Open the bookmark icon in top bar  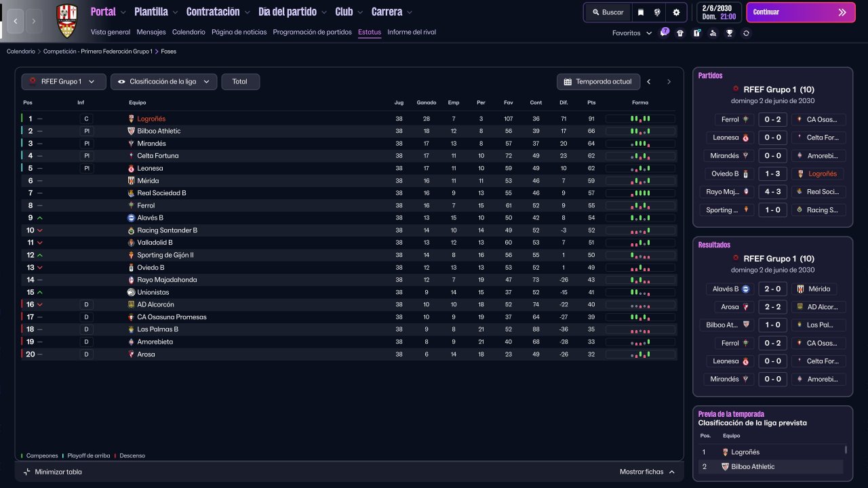coord(641,12)
